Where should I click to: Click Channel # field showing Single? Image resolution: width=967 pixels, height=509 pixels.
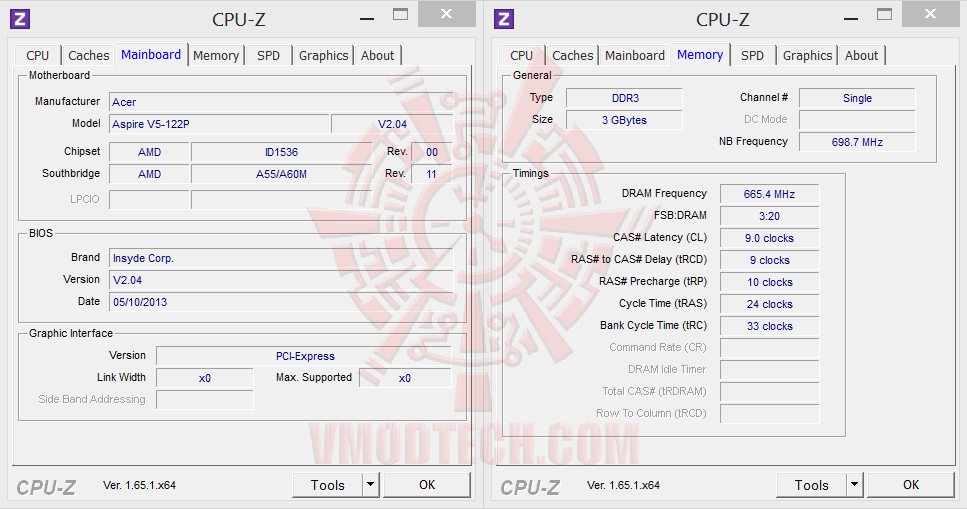click(x=857, y=98)
